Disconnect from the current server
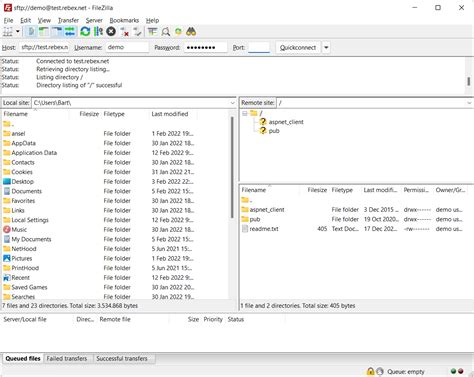 125,32
